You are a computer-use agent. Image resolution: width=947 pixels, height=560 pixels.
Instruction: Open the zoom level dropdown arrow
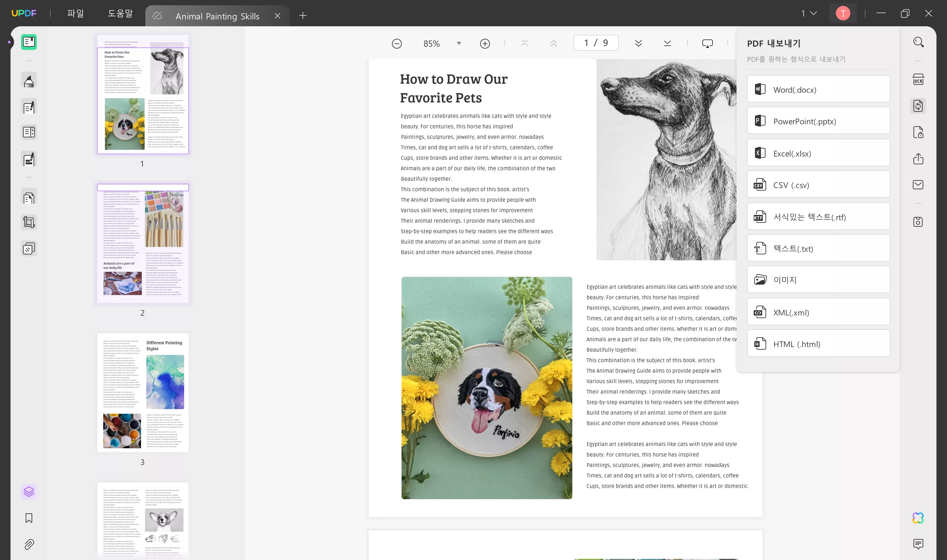click(x=459, y=43)
